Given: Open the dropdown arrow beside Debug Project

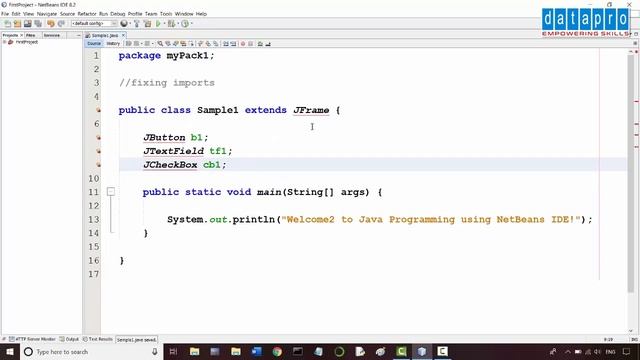Looking at the screenshot, I should [x=178, y=24].
